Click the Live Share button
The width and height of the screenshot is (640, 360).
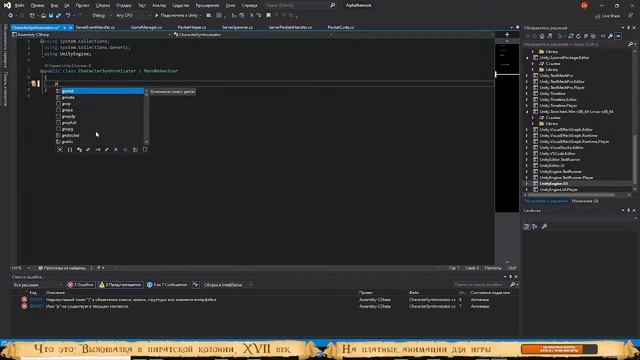(x=608, y=16)
